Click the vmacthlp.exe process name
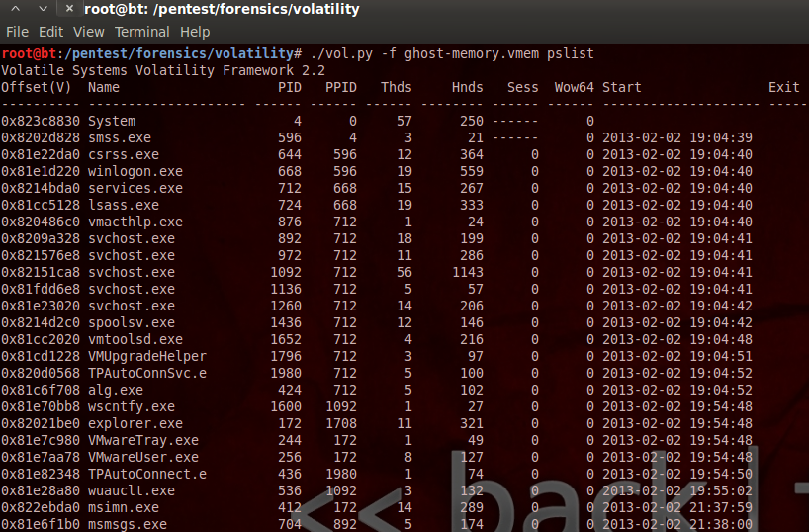 click(135, 222)
